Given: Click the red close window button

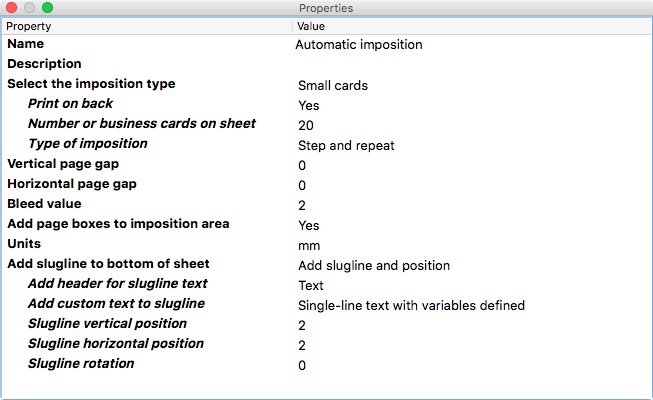Looking at the screenshot, I should [12, 8].
